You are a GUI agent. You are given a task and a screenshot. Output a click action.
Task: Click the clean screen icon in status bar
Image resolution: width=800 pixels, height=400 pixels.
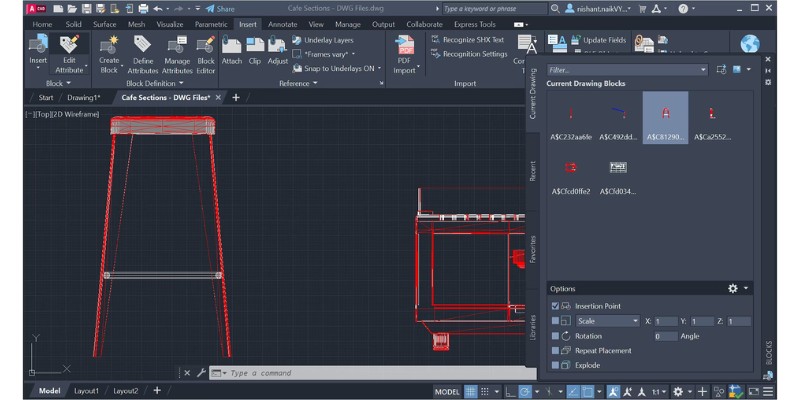755,392
